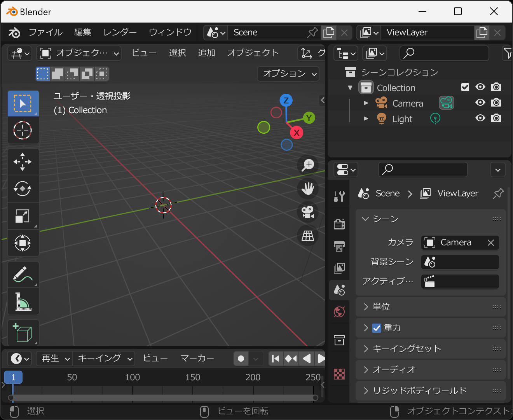The height and width of the screenshot is (420, 513).
Task: Select the Move tool
Action: pyautogui.click(x=23, y=162)
